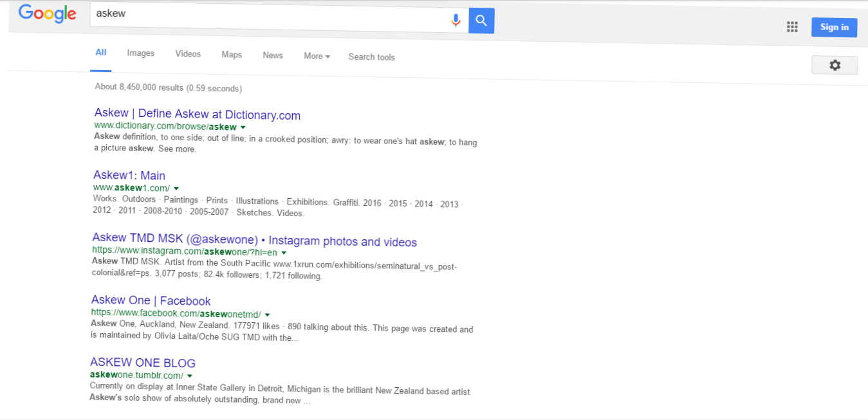Open the Dictionary.com Askew definition result

click(x=198, y=115)
